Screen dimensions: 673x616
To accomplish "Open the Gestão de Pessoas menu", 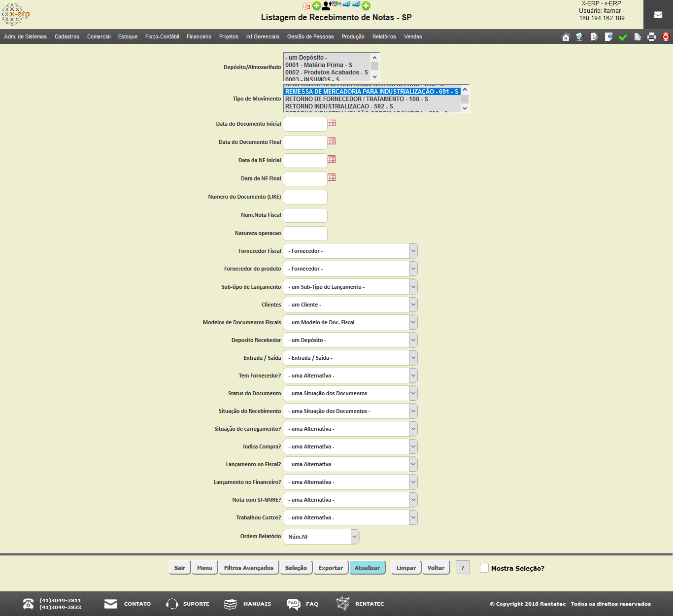I will [x=310, y=36].
